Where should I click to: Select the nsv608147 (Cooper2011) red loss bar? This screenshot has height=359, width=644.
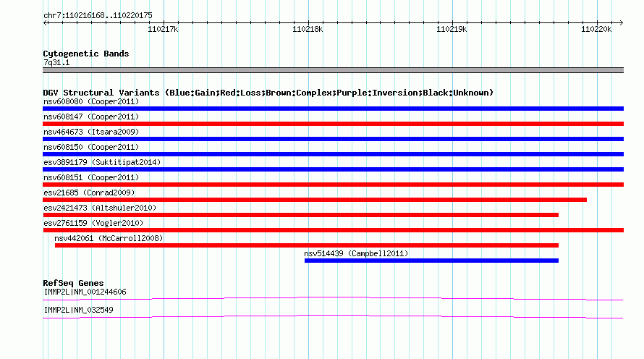point(333,124)
